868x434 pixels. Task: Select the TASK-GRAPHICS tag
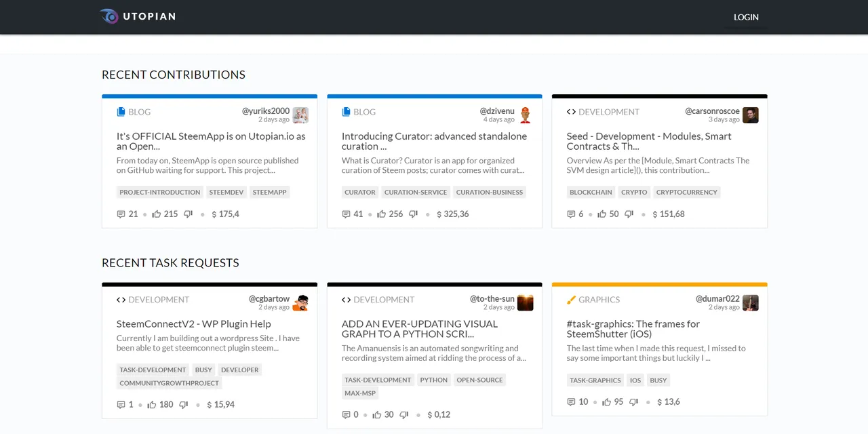coord(595,380)
